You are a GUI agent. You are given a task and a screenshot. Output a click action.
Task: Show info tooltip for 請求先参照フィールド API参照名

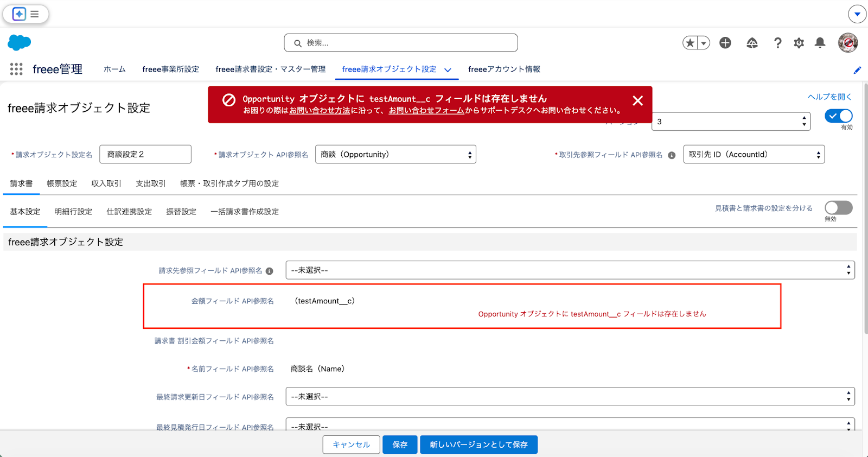(x=269, y=271)
